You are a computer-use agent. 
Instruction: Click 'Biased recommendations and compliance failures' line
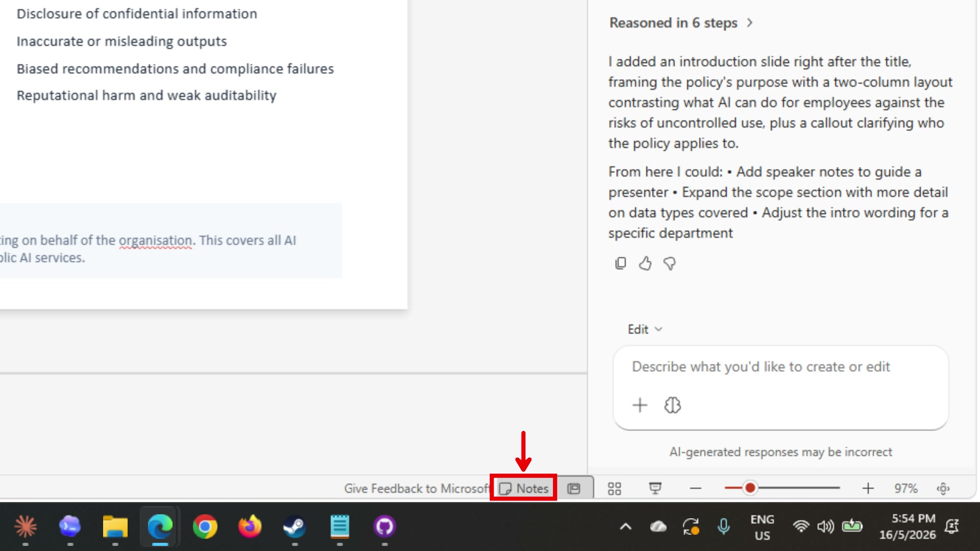point(175,69)
